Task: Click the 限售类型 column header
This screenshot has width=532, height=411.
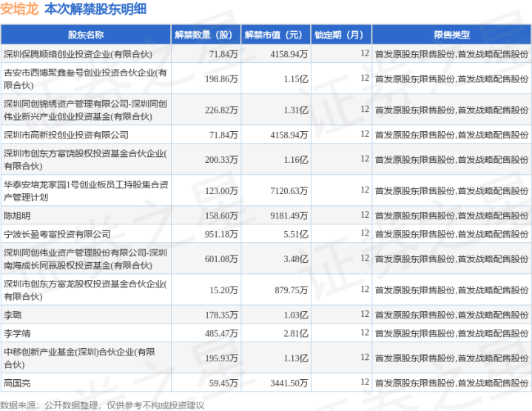Action: coord(451,35)
